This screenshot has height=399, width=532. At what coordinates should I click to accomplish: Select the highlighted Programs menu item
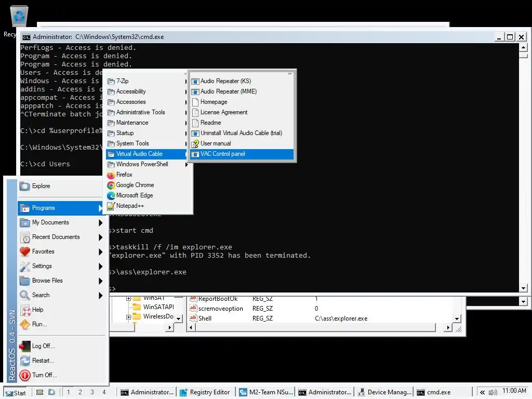[x=61, y=208]
